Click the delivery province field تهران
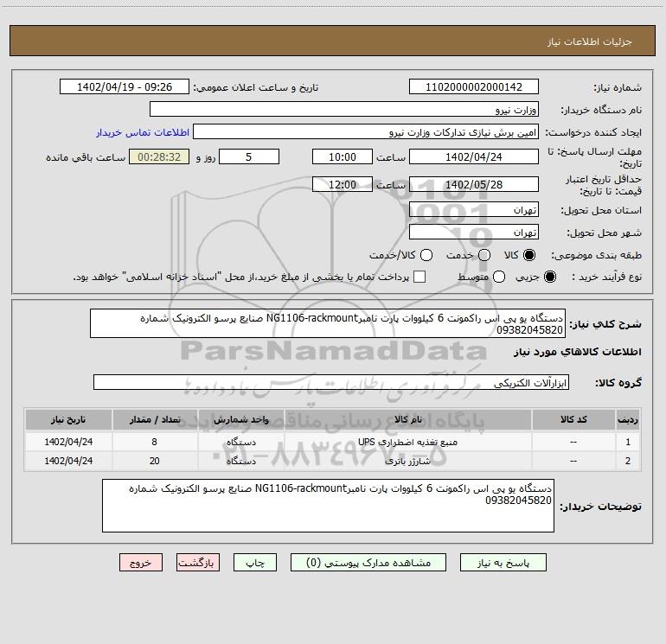This screenshot has width=666, height=644. (474, 209)
